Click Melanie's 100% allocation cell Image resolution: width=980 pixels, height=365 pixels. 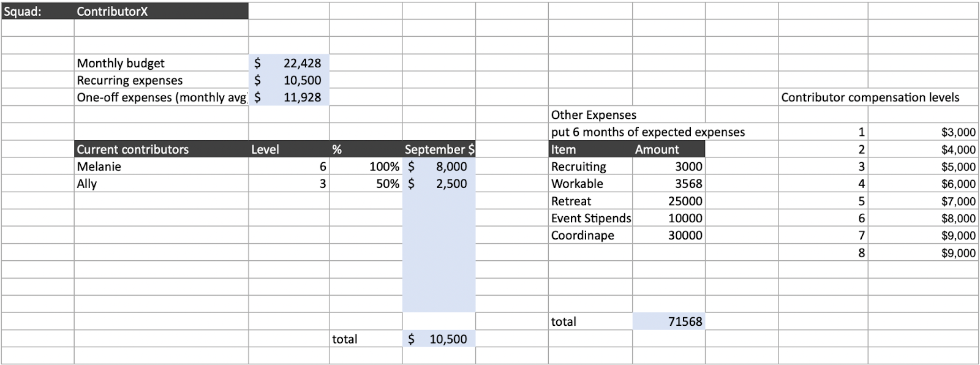coord(366,167)
